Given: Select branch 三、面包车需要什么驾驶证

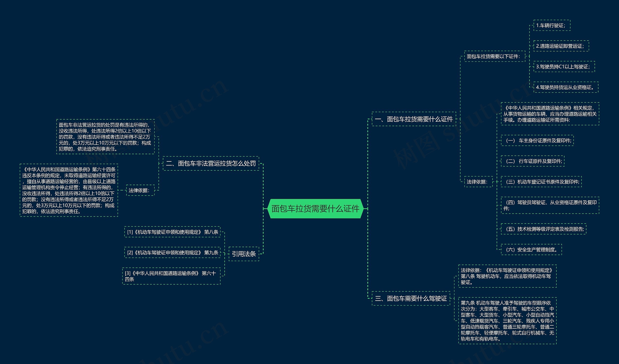Looking at the screenshot, I should point(411,298).
